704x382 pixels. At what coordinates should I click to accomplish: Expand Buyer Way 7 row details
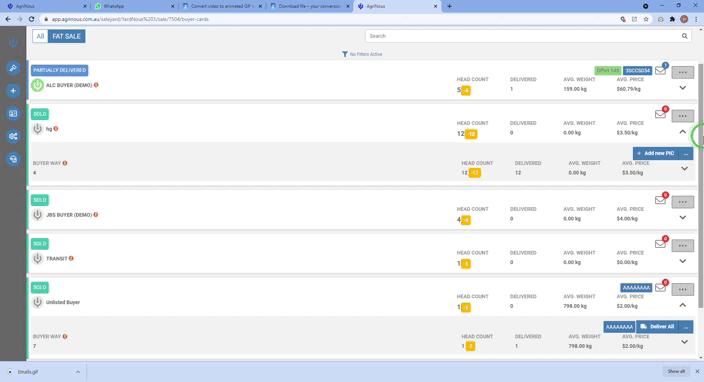[684, 342]
